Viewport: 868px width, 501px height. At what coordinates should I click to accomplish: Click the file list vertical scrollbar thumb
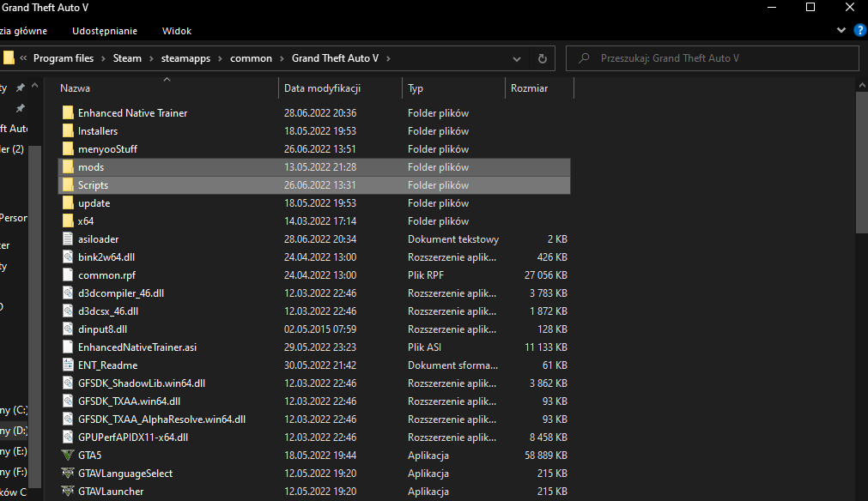(x=862, y=162)
